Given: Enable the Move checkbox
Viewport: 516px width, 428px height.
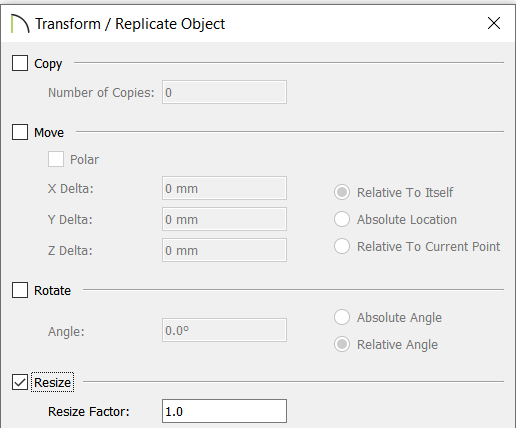Looking at the screenshot, I should pos(20,132).
